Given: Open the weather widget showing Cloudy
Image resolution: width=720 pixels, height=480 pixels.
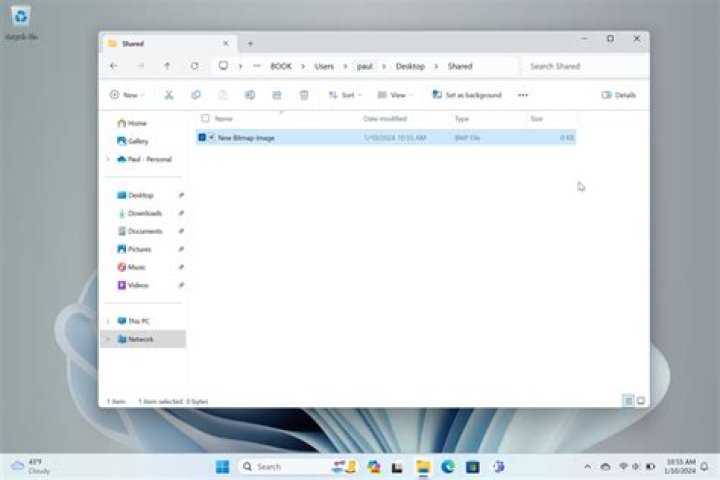Looking at the screenshot, I should [x=30, y=467].
